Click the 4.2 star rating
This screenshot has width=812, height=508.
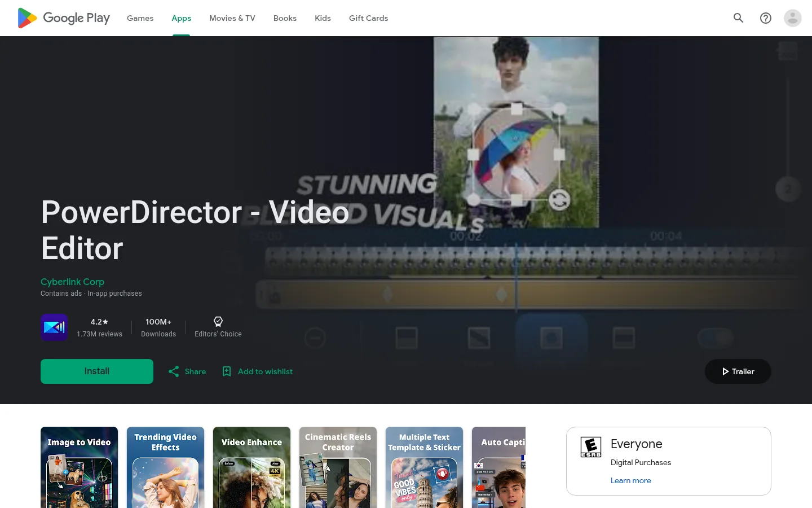pos(99,322)
